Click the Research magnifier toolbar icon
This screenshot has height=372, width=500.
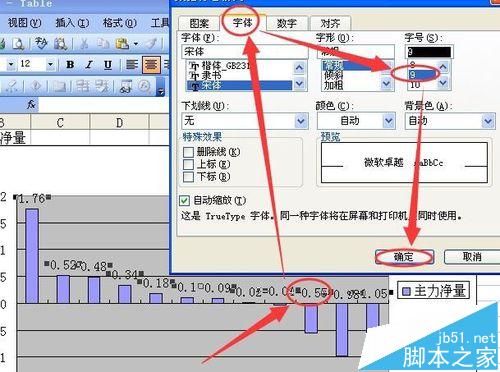coord(60,44)
